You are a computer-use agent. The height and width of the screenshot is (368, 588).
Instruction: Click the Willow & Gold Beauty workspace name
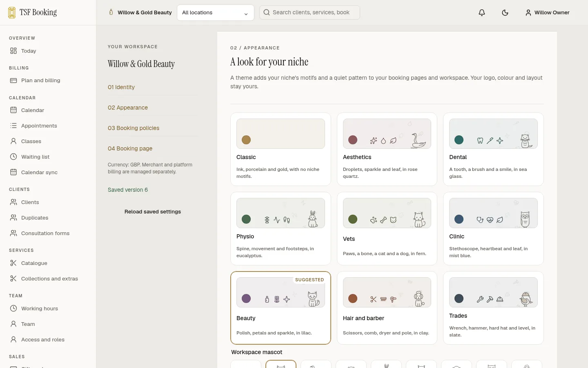(141, 64)
